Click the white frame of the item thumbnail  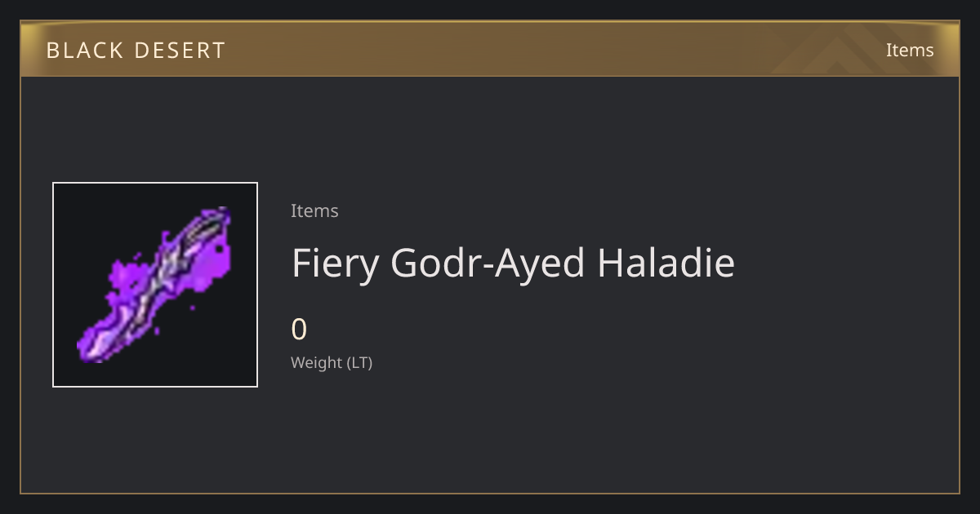click(x=155, y=183)
